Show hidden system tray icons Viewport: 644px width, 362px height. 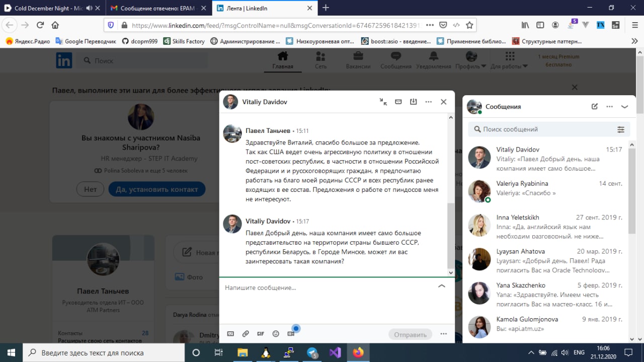(x=530, y=352)
